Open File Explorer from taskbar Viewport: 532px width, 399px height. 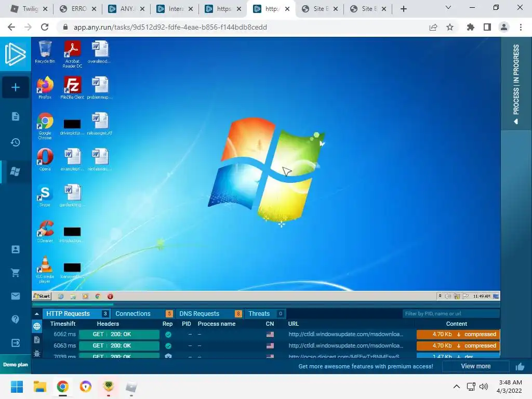[39, 387]
